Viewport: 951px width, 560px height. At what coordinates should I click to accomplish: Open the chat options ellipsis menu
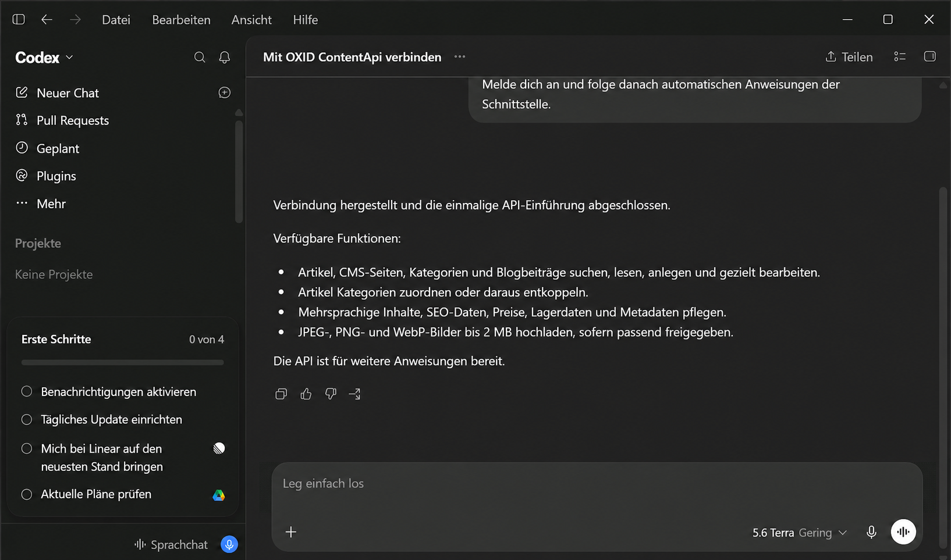click(460, 57)
